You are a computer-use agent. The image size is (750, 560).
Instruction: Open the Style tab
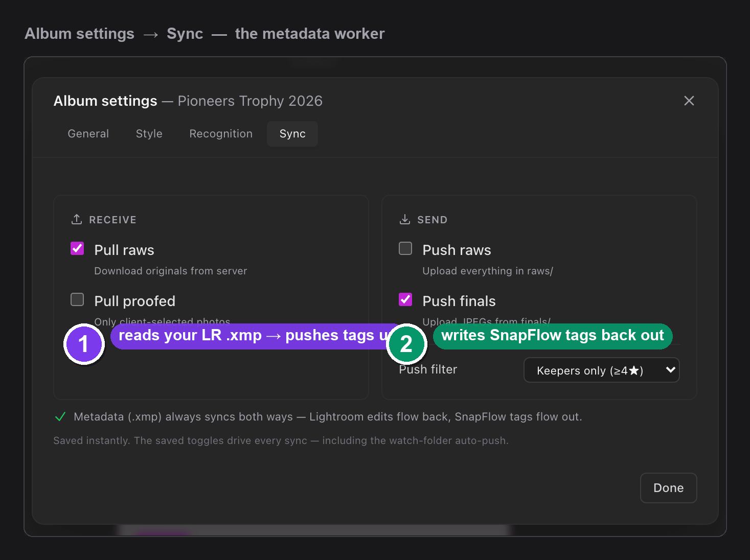(149, 134)
